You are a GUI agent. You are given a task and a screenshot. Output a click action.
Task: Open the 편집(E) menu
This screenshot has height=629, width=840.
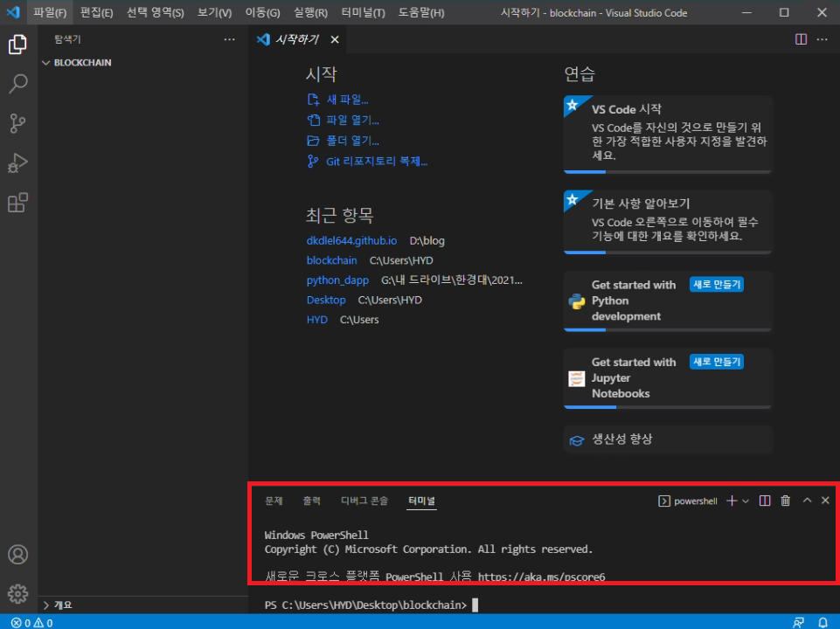coord(96,13)
